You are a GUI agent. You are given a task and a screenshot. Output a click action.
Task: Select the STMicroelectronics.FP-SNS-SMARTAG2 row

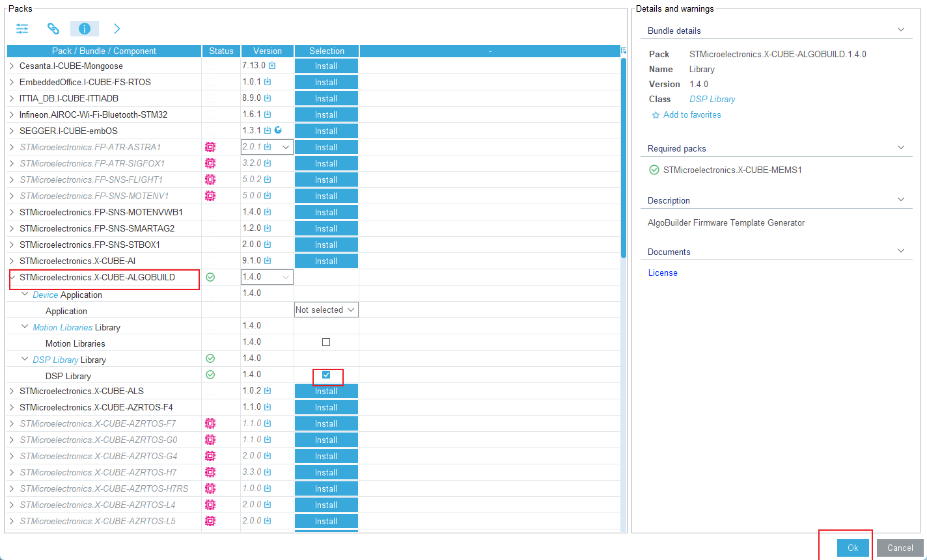click(x=313, y=228)
